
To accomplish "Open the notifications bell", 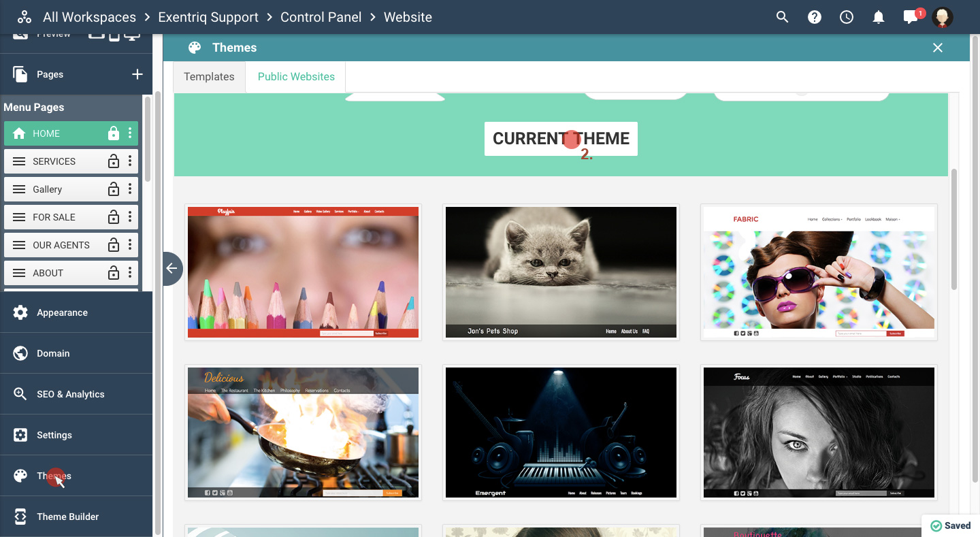I will point(879,18).
